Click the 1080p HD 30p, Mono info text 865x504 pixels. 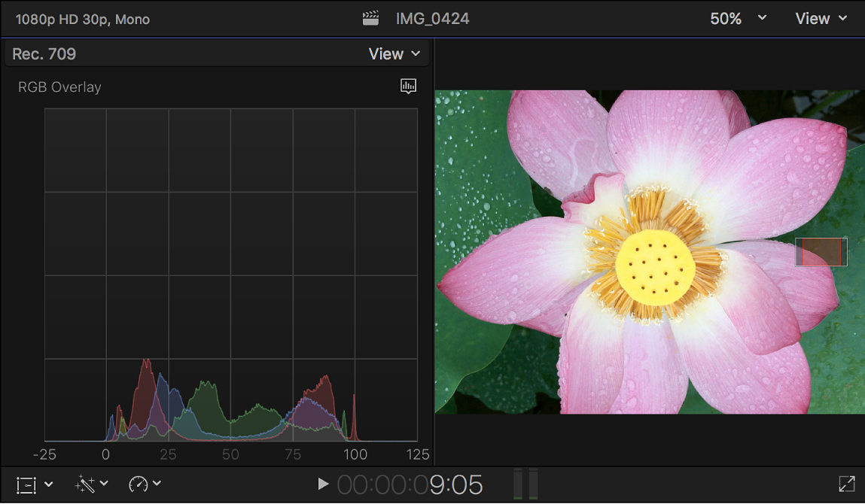point(83,19)
